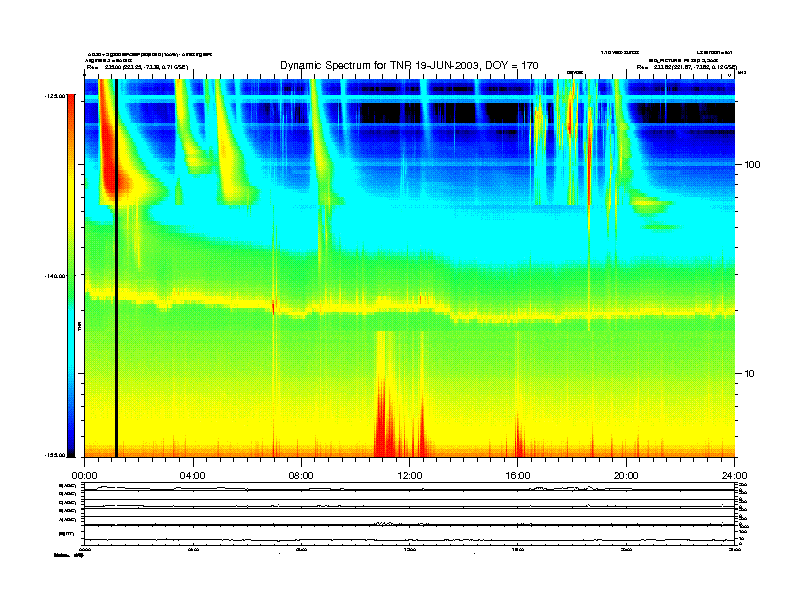
Task: Click the plot title 'Dynamic Spectrum for TNR 19-JUN-2003'
Action: point(409,66)
